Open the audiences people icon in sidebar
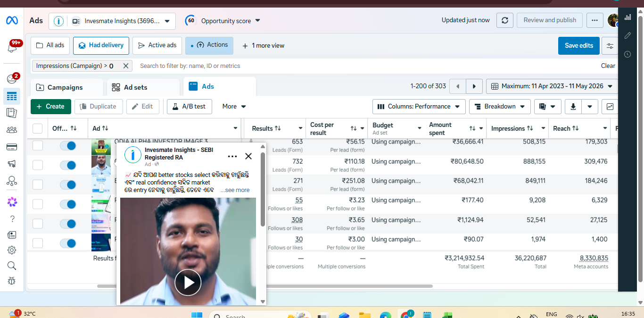The height and width of the screenshot is (318, 644). tap(12, 130)
